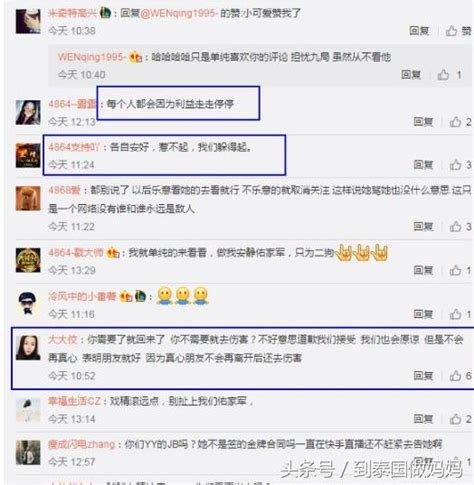Like the comment posted at 今天 11:22
The height and width of the screenshot is (485, 474).
point(460,227)
